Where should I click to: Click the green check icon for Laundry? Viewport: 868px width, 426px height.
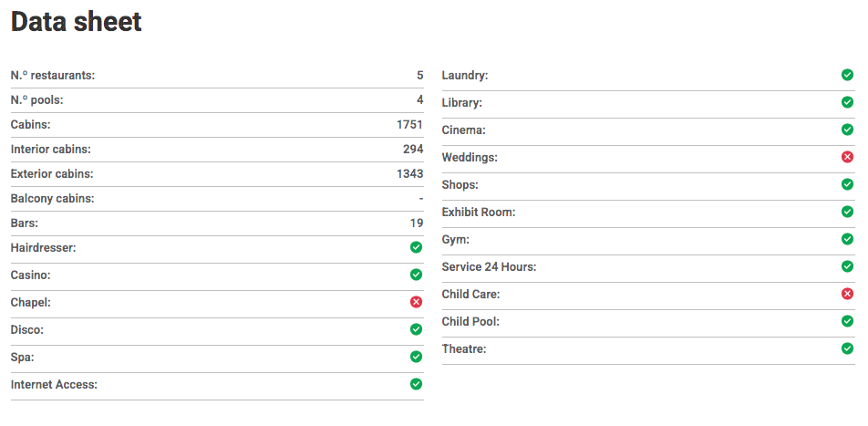click(x=847, y=75)
